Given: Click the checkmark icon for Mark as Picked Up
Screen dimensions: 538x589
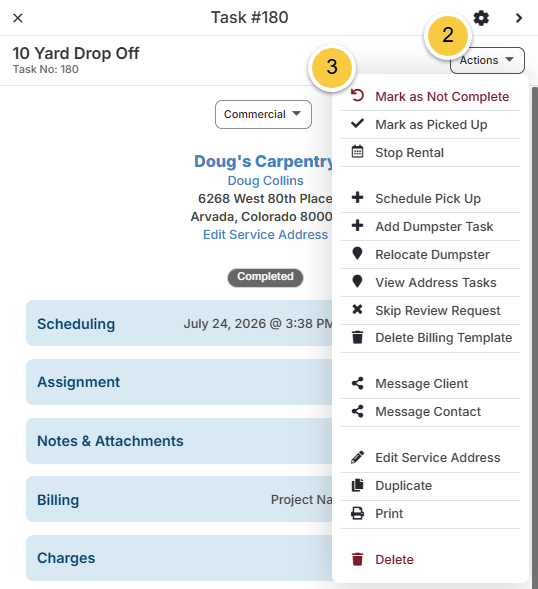Looking at the screenshot, I should (357, 124).
